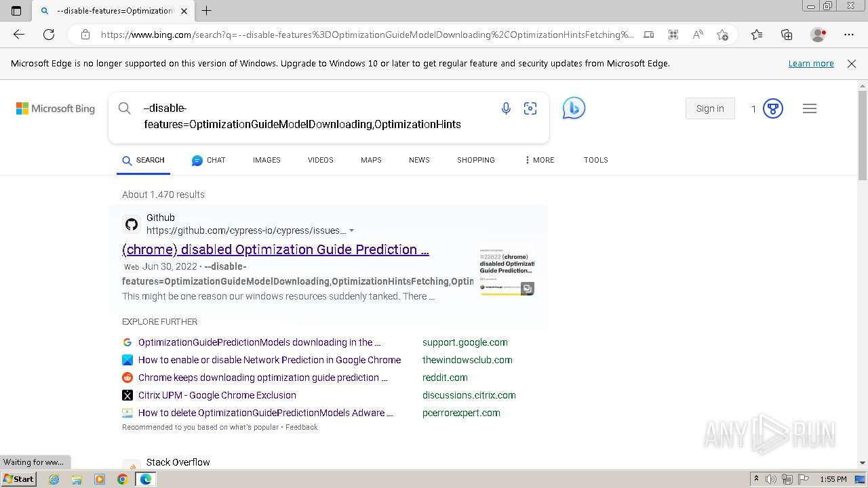The height and width of the screenshot is (488, 868).
Task: Open How to enable Network Prediction link
Action: [269, 360]
